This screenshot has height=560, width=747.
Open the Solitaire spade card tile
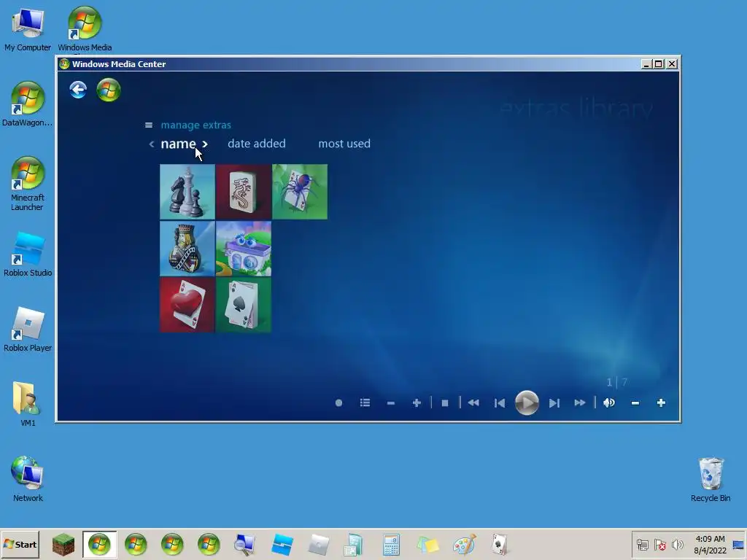click(244, 305)
